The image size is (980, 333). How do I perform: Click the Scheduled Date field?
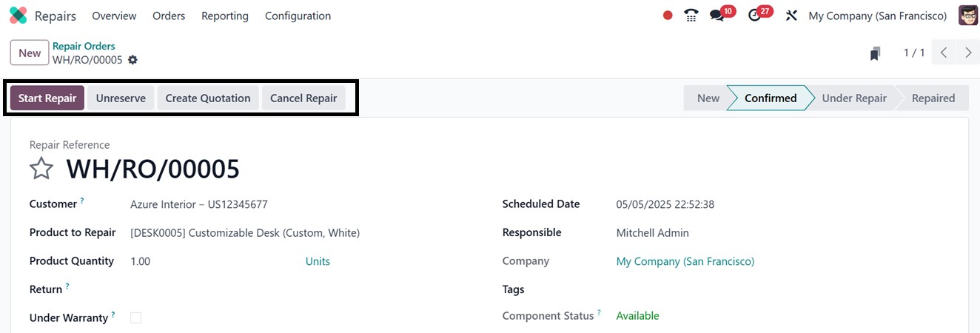[x=665, y=204]
